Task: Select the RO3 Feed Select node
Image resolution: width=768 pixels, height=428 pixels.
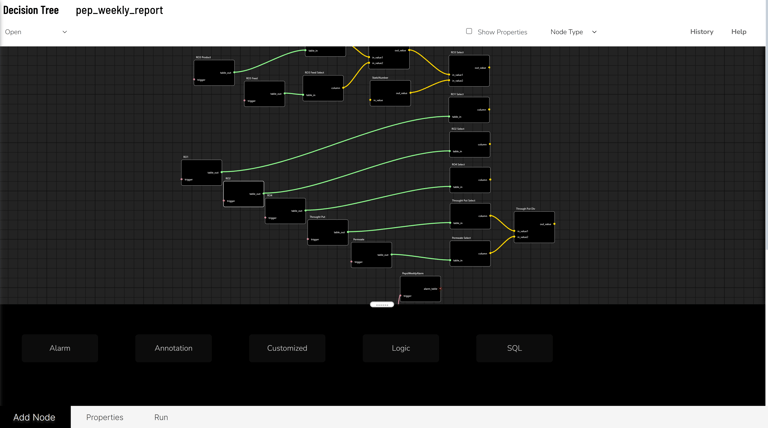Action: 323,88
